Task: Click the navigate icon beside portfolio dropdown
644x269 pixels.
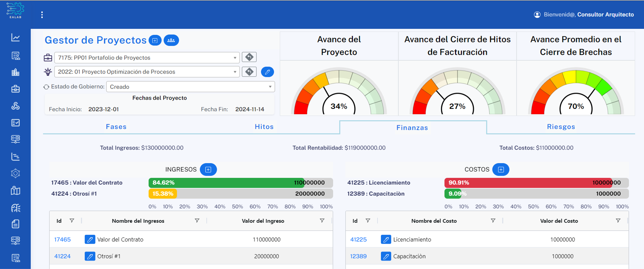Action: pos(249,57)
